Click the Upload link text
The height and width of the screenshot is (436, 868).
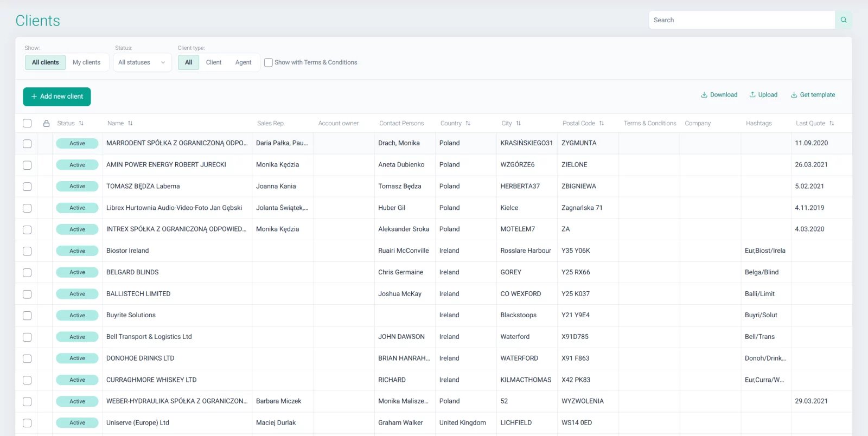(x=768, y=95)
